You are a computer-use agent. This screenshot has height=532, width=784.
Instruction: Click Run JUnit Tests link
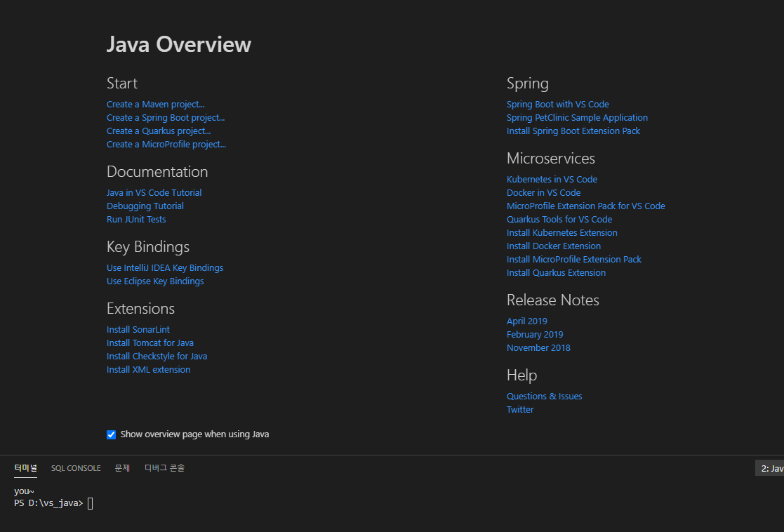coord(136,220)
